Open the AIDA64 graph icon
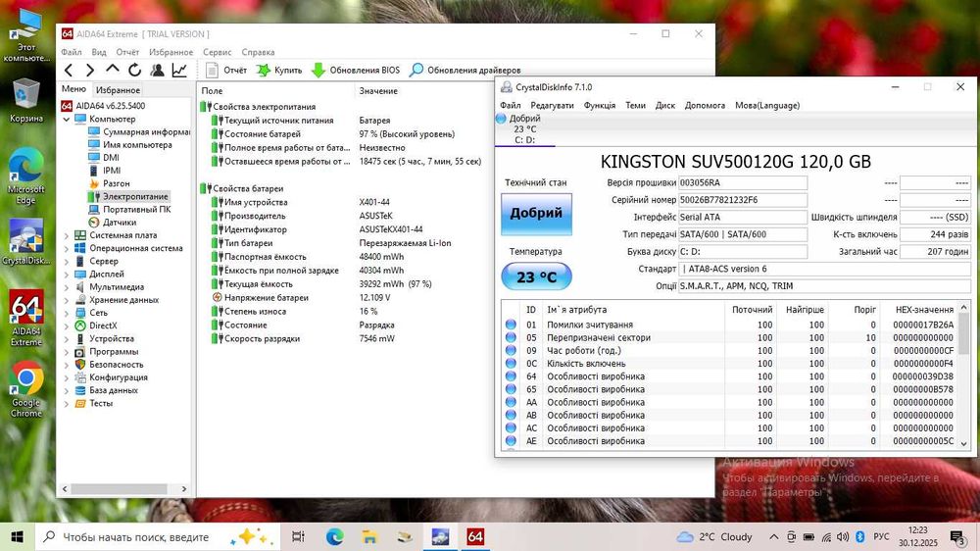Image resolution: width=980 pixels, height=551 pixels. tap(179, 70)
